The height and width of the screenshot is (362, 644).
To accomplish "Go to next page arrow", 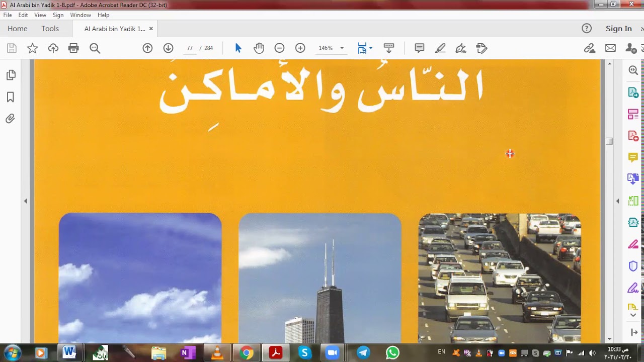I will click(x=168, y=48).
